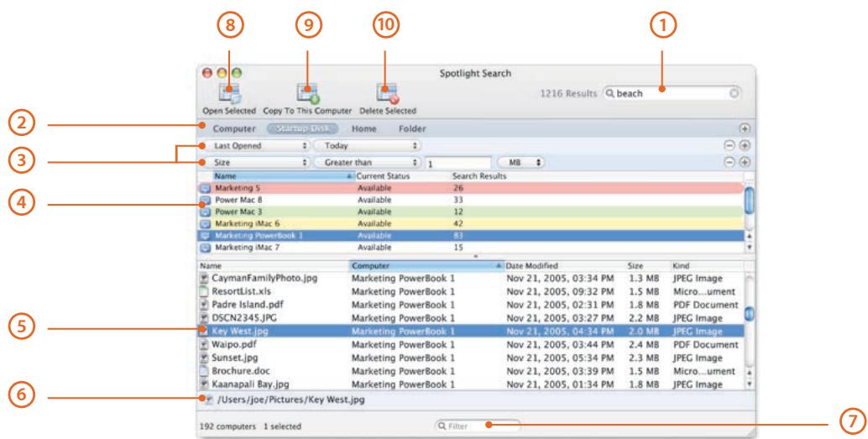
Task: Sort files by Computer column header
Action: pos(426,266)
